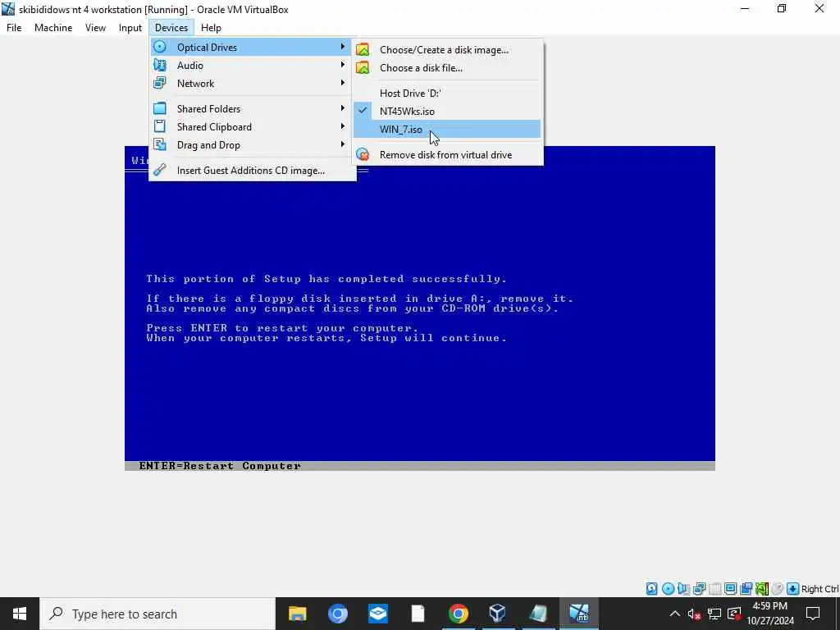Click the Shared Clipboard icon

click(160, 126)
